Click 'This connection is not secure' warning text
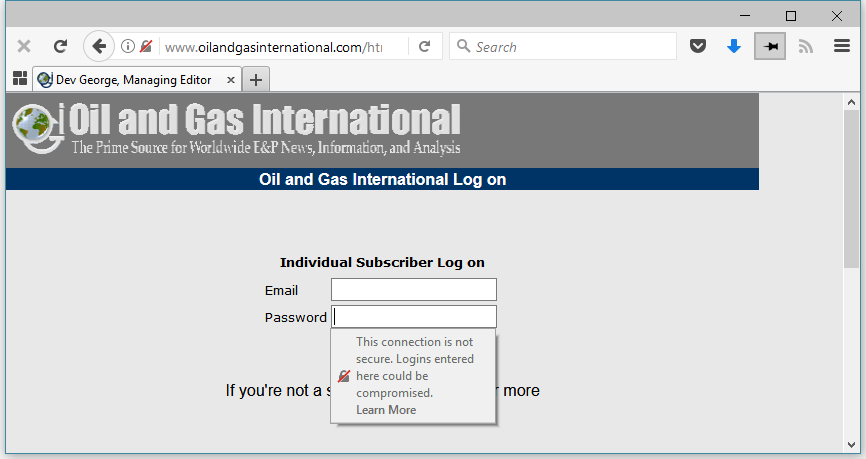Image resolution: width=866 pixels, height=459 pixels. pyautogui.click(x=415, y=367)
